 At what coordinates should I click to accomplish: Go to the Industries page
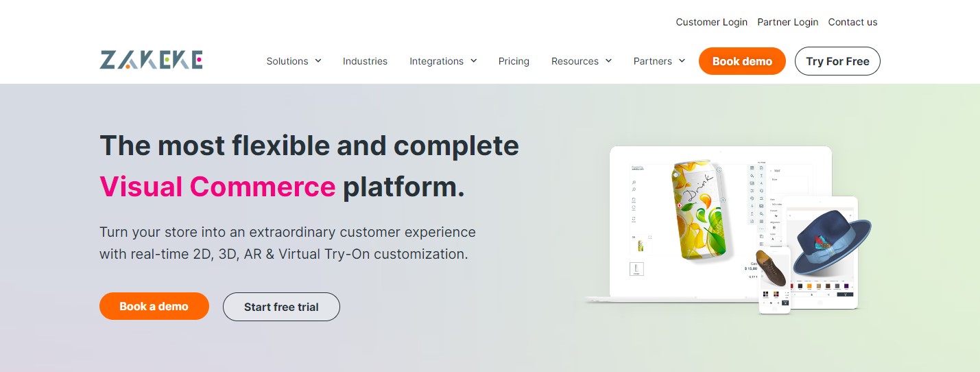(x=365, y=61)
